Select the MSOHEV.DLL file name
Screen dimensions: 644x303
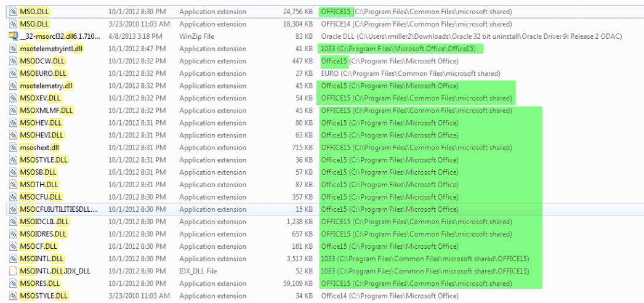tap(41, 123)
